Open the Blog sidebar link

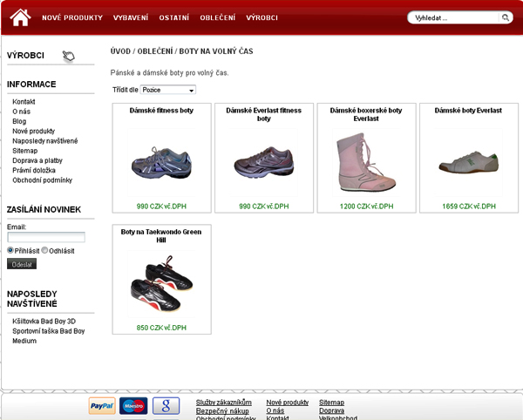[19, 121]
